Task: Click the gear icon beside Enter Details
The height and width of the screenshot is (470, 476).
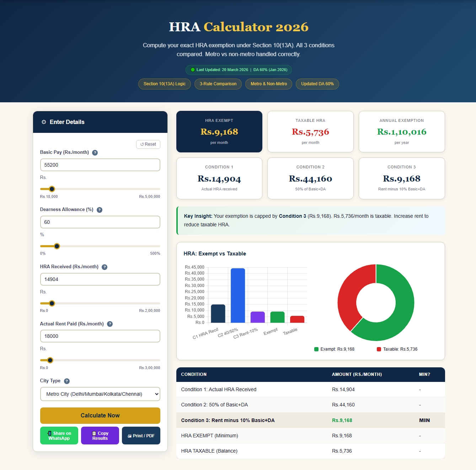Action: tap(44, 122)
